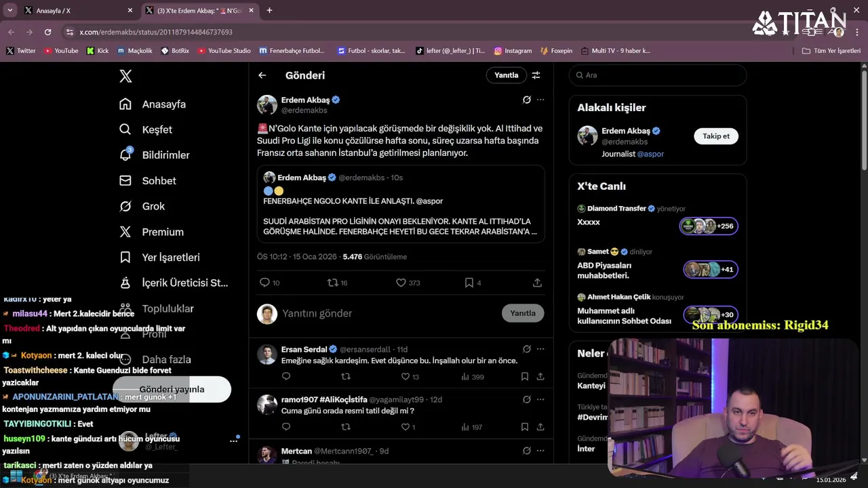Open Sohbet messages
The width and height of the screenshot is (868, 488).
pos(148,181)
